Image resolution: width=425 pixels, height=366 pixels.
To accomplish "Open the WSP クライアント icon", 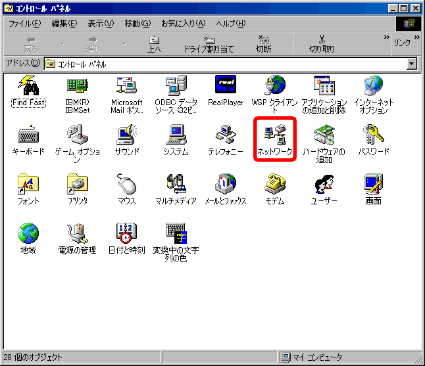I will [274, 95].
